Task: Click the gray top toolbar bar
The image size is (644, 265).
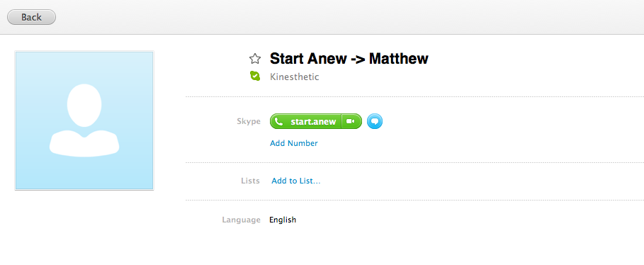Action: [322, 17]
